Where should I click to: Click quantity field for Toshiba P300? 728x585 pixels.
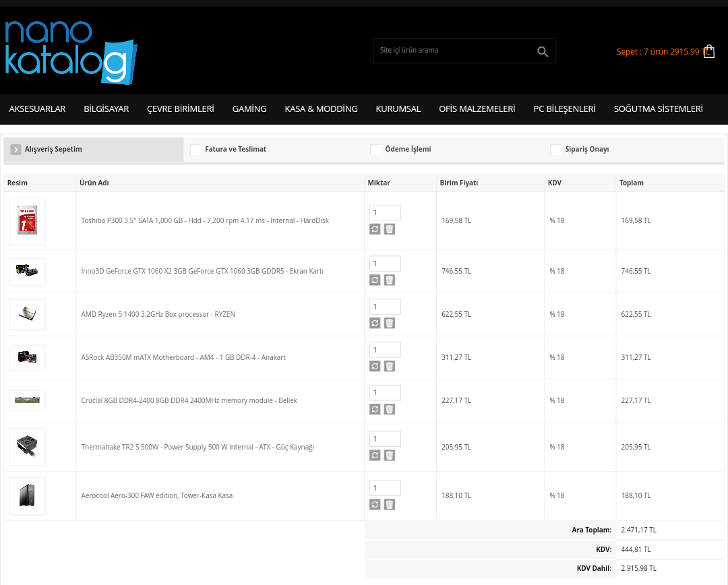tap(385, 213)
